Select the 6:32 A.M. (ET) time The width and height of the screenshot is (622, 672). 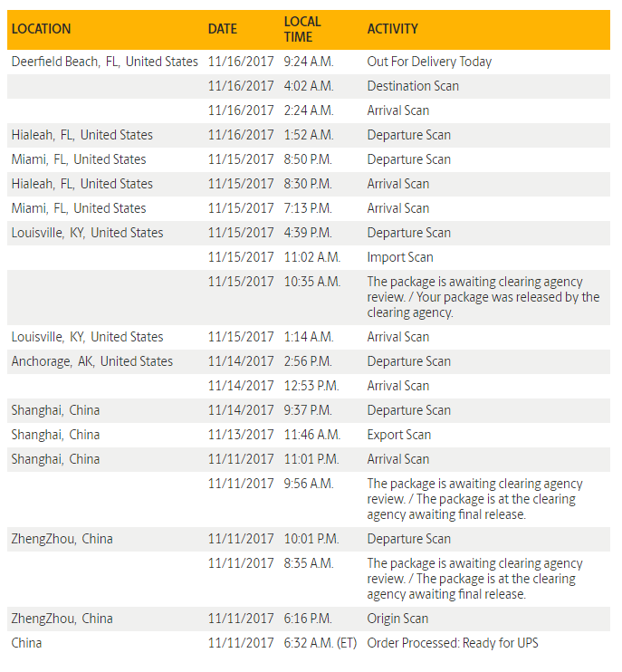[321, 643]
